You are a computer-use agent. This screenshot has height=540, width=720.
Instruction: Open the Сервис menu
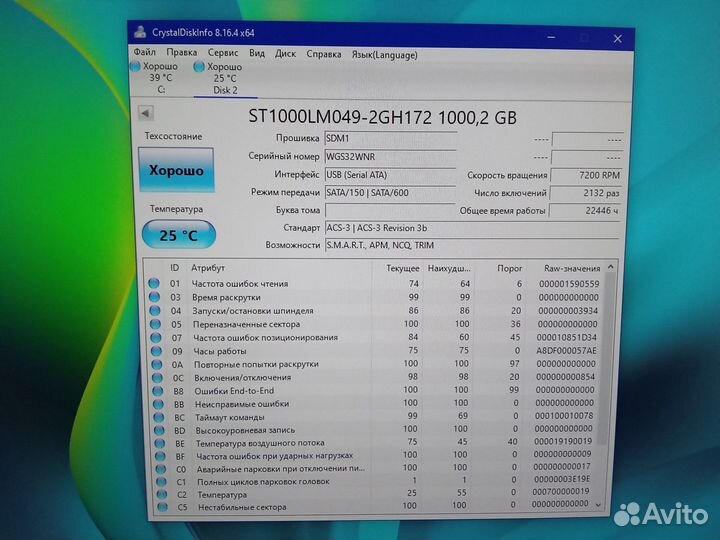pos(222,52)
